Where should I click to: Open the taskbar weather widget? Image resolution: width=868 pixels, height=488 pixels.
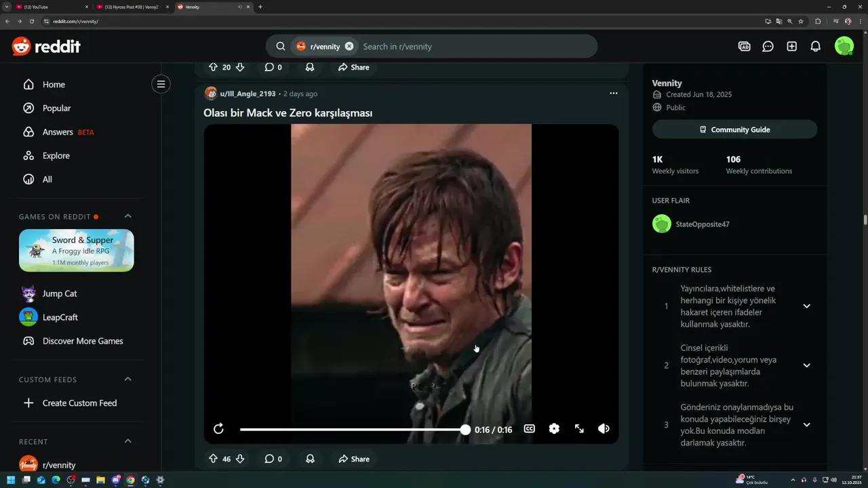(x=752, y=480)
